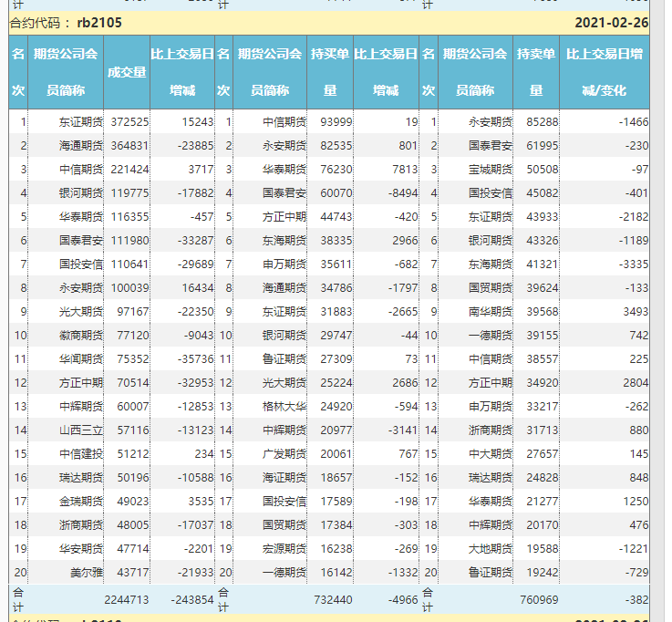Click long position change -3141
This screenshot has height=622, width=672.
[x=403, y=430]
